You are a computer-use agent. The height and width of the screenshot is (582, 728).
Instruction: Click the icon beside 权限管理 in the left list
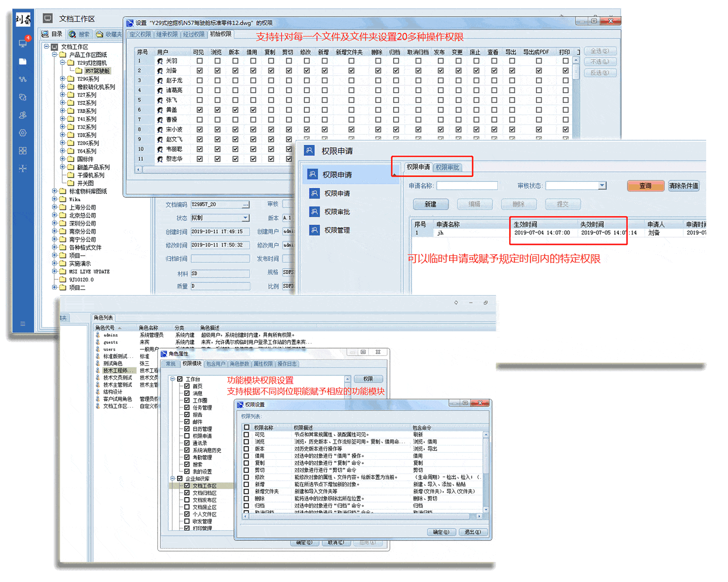314,230
